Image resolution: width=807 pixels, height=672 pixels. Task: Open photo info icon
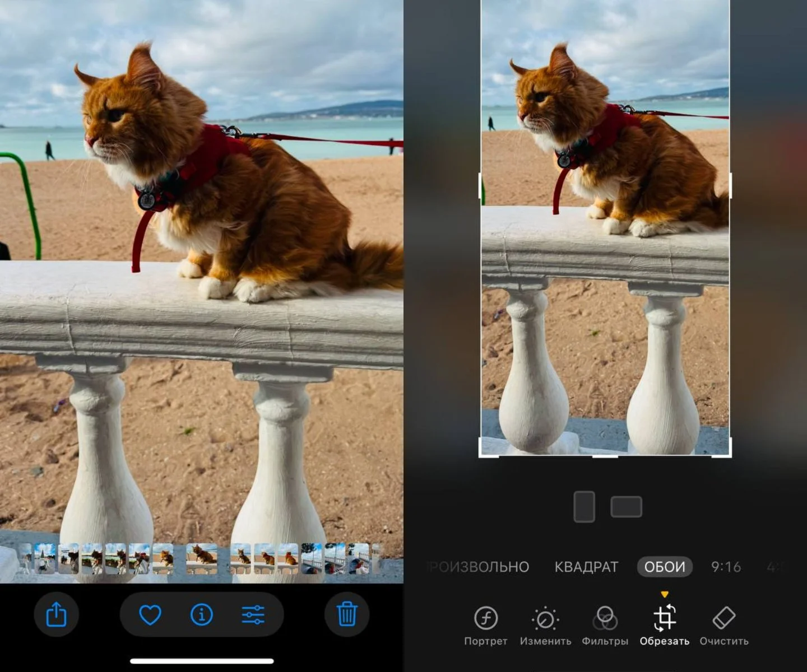202,615
